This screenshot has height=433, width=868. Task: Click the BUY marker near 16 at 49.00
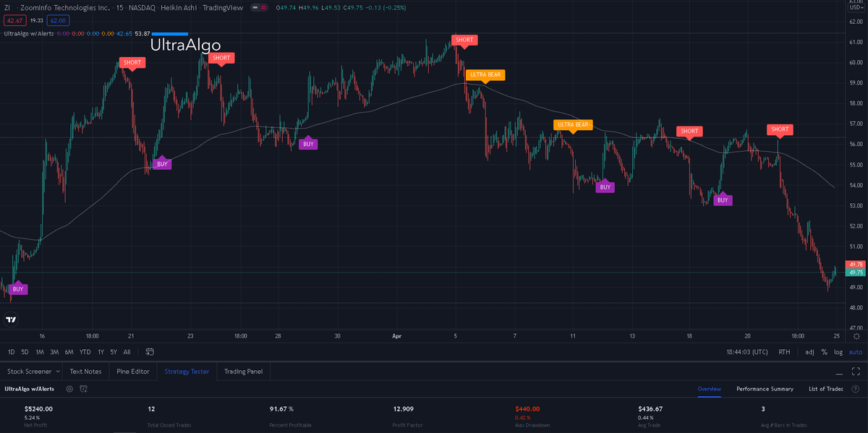(x=18, y=289)
